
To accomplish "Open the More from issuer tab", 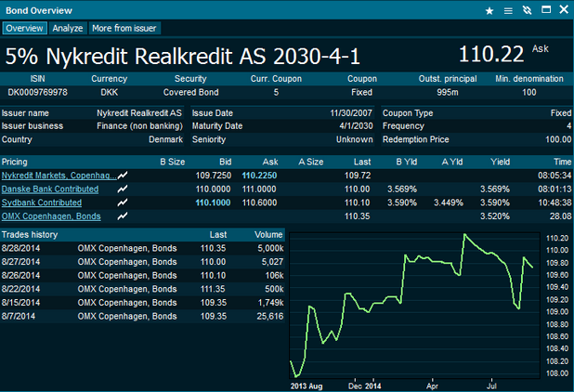I will (124, 28).
